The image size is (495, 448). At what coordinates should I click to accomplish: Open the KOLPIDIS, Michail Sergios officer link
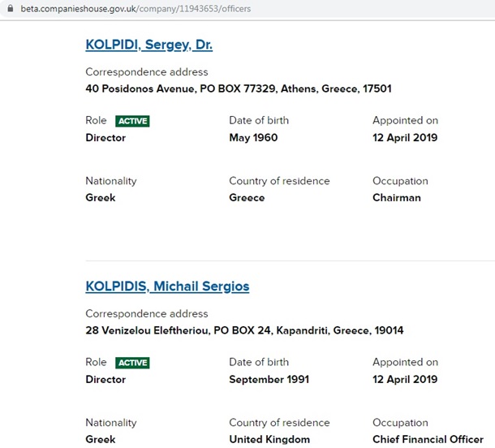coord(167,286)
